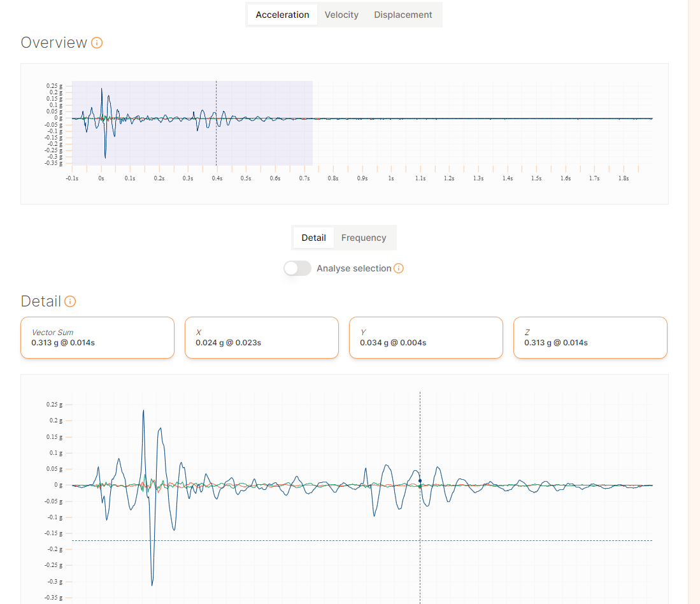Click the Y axis peak card

coord(426,338)
